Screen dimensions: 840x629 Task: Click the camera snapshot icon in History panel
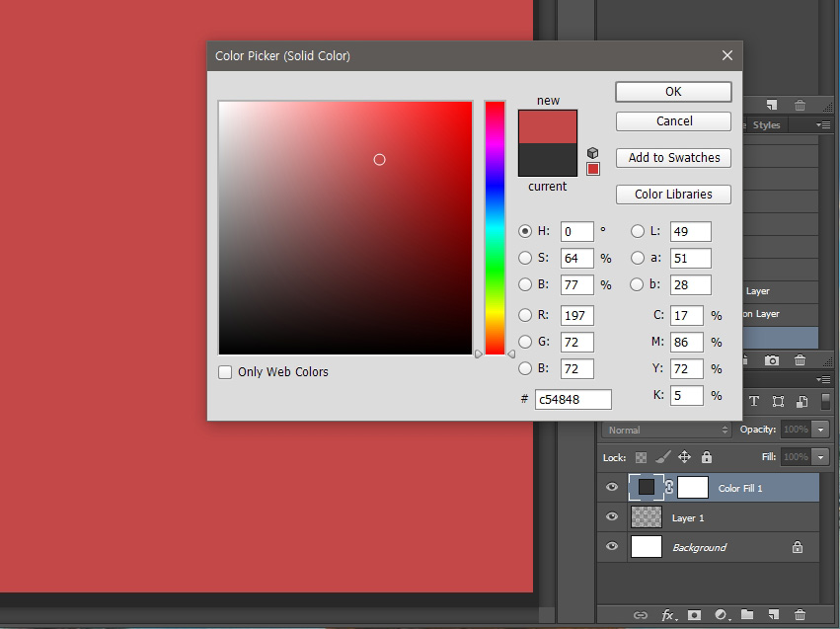click(x=772, y=360)
